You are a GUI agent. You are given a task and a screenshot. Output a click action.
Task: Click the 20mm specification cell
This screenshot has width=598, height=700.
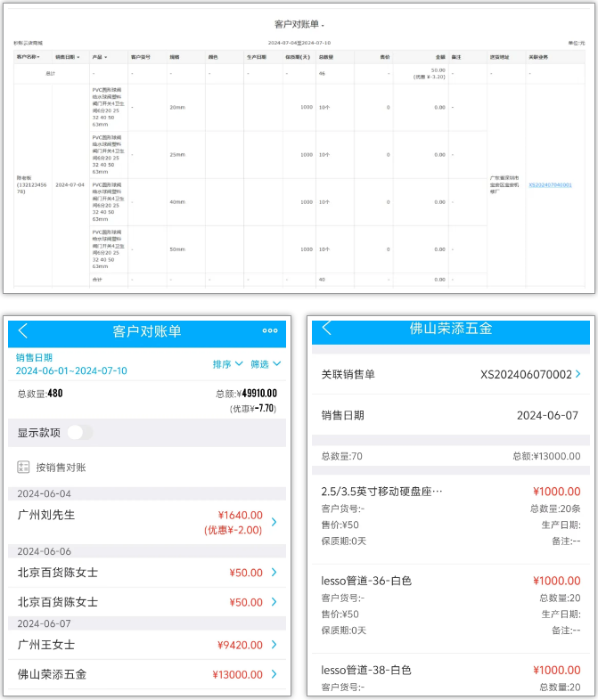coord(177,107)
